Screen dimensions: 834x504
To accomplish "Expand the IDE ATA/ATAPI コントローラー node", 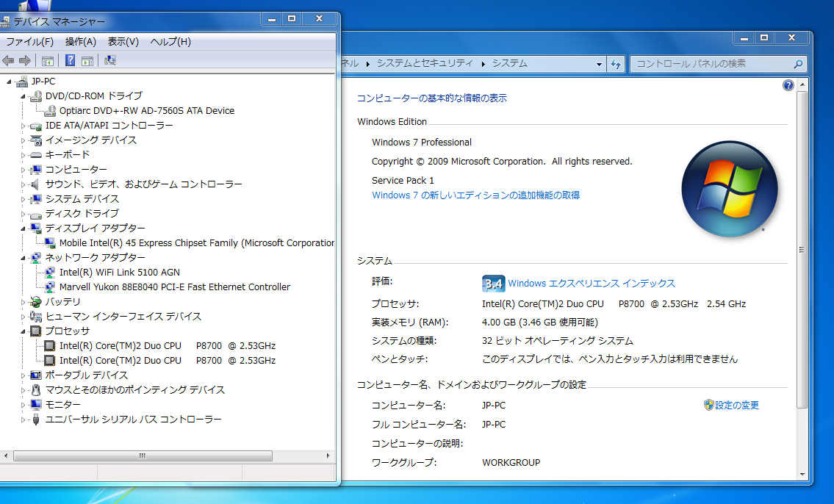I will [x=23, y=126].
